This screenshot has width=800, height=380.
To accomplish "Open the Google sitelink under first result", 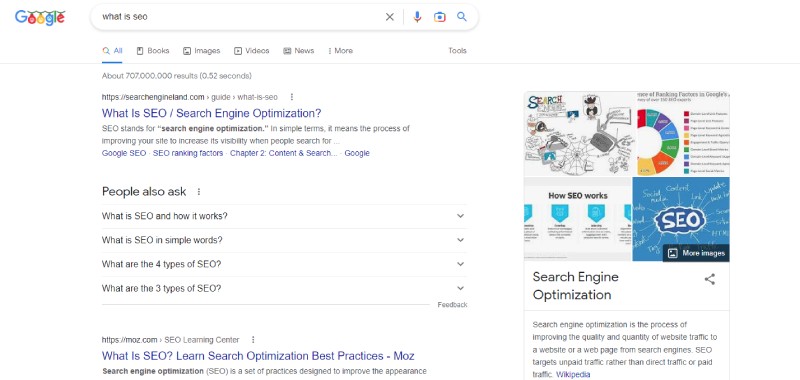I will point(357,153).
